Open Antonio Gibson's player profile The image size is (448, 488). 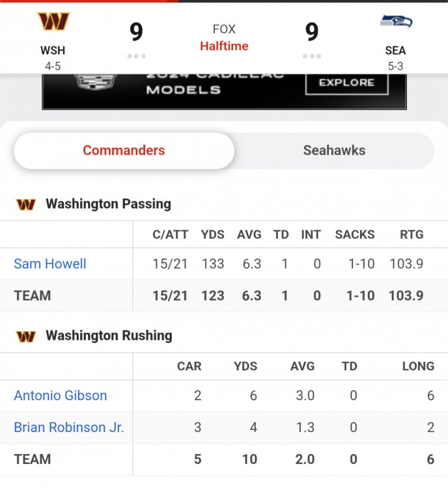[61, 396]
